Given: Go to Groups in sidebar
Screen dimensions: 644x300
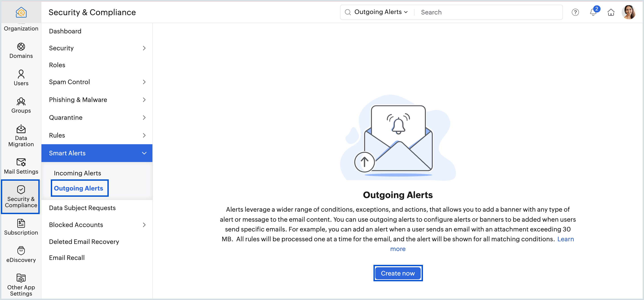Looking at the screenshot, I should 21,101.
